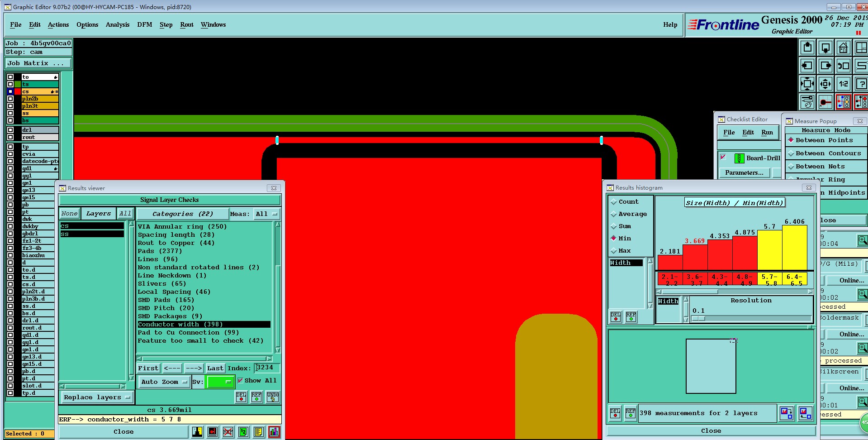Click the yellow 6.406 histogram bar
The width and height of the screenshot is (868, 440).
click(x=795, y=248)
